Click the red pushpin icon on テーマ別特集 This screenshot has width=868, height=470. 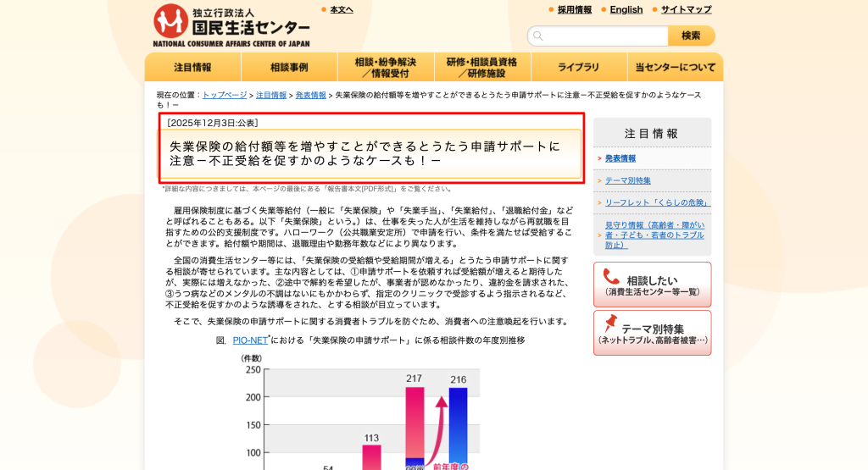click(x=610, y=323)
